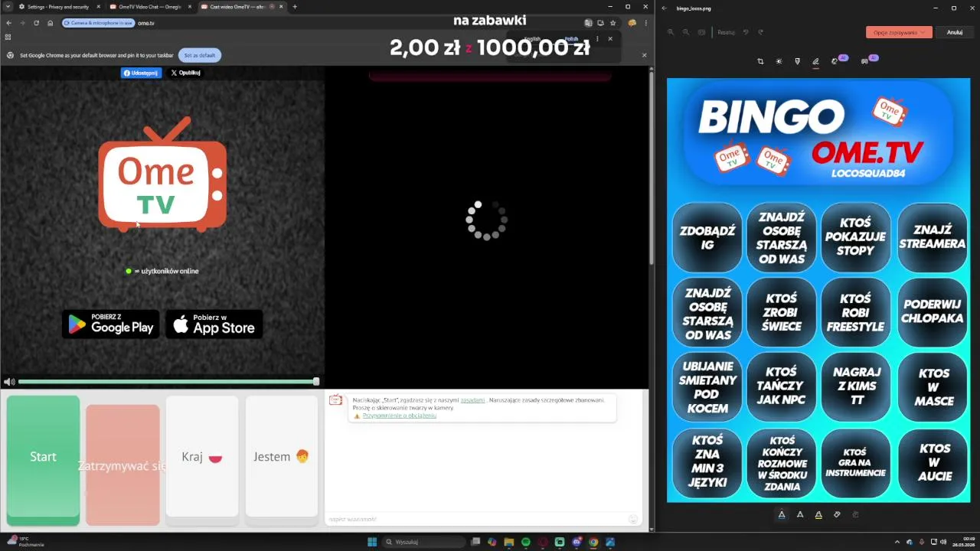
Task: Fit bingo image to window
Action: 701,32
